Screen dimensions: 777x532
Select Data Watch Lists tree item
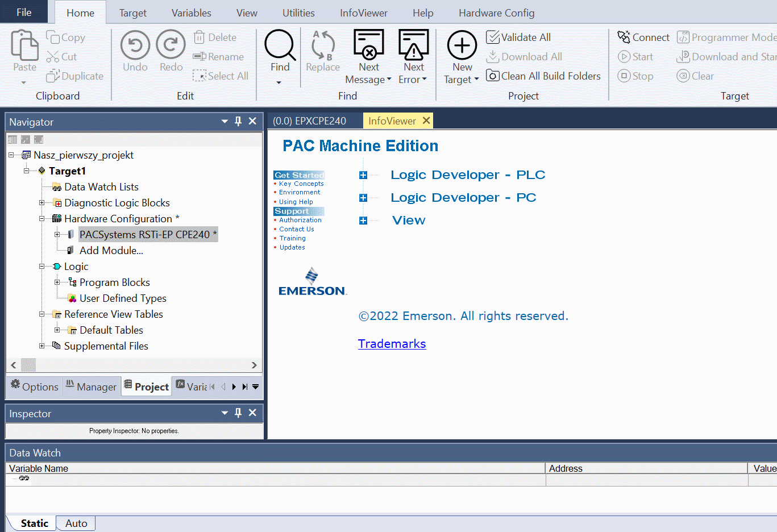(x=101, y=186)
